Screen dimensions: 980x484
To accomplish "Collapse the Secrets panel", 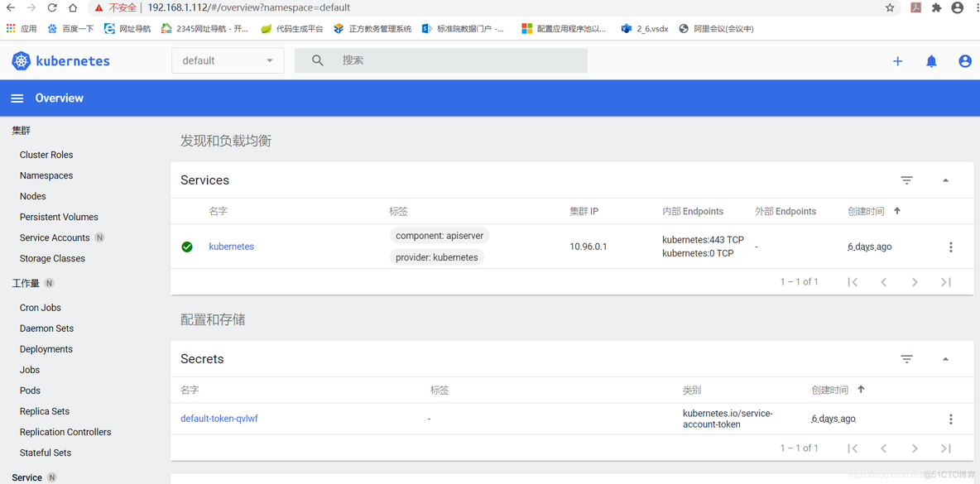I will coord(945,358).
